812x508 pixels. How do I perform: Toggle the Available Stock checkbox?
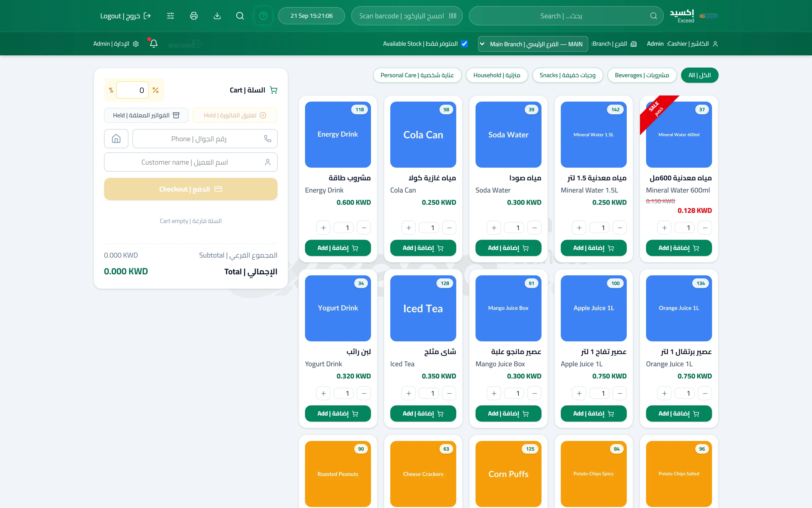(464, 44)
